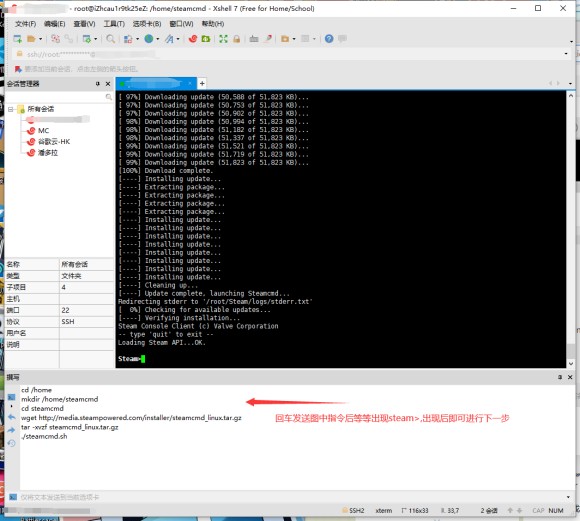This screenshot has height=521, width=580.
Task: Click the New session toolbar icon
Action: pos(17,39)
